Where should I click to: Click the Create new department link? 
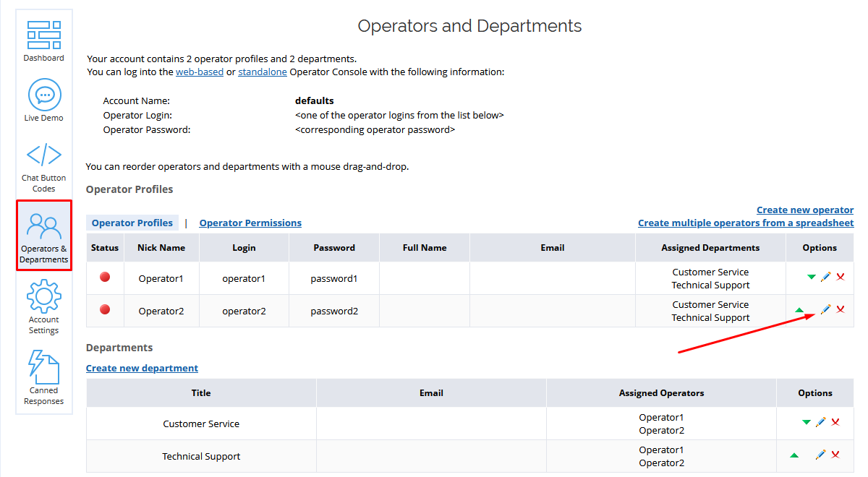[142, 368]
